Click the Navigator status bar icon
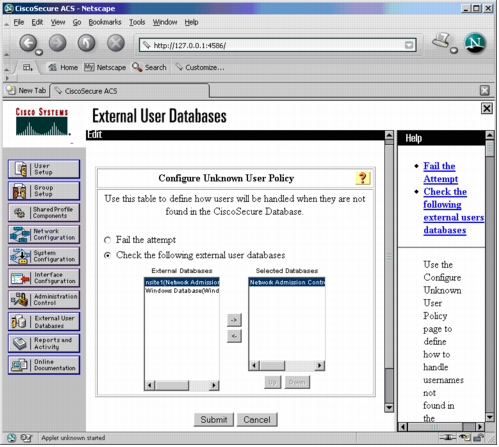Image resolution: width=499 pixels, height=447 pixels. click(11, 439)
